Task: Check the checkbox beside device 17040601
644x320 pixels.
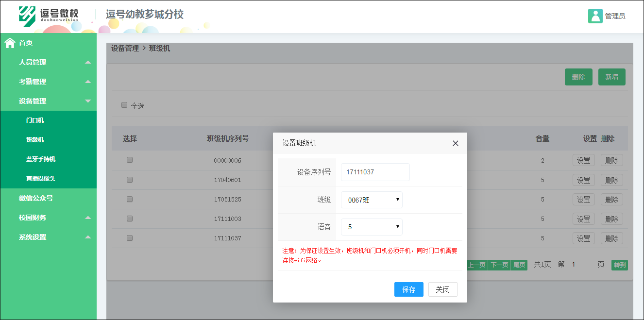Action: click(x=129, y=180)
